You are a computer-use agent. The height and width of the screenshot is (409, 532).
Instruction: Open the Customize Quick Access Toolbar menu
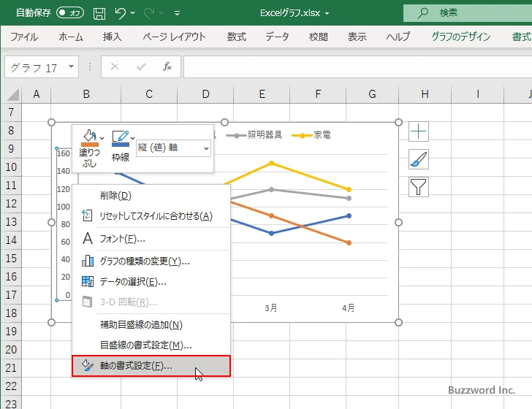coord(177,13)
